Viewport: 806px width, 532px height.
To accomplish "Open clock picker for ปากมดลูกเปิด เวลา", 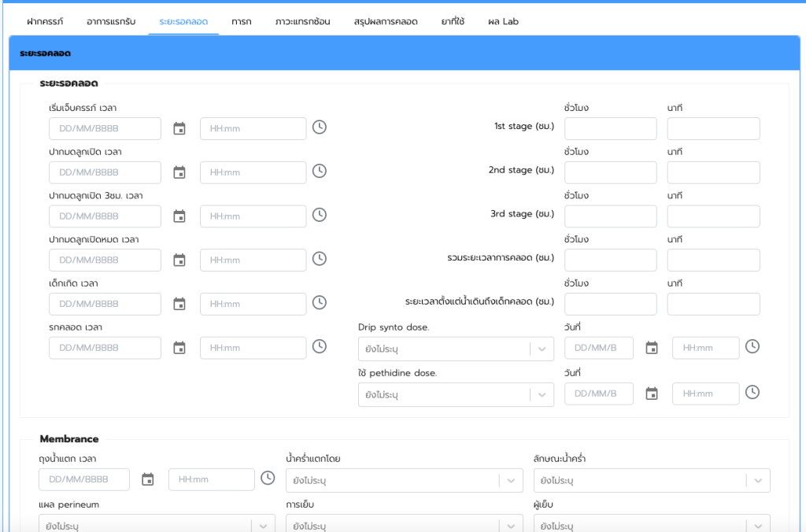I will (319, 171).
